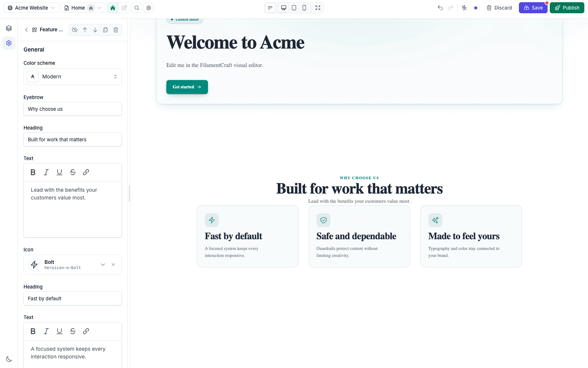Toggle dark mode with the moon icon
The height and width of the screenshot is (368, 588).
point(9,359)
